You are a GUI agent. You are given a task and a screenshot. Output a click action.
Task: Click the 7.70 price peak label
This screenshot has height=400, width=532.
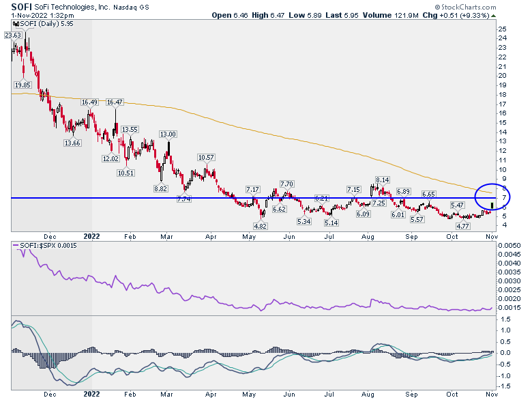tap(286, 184)
